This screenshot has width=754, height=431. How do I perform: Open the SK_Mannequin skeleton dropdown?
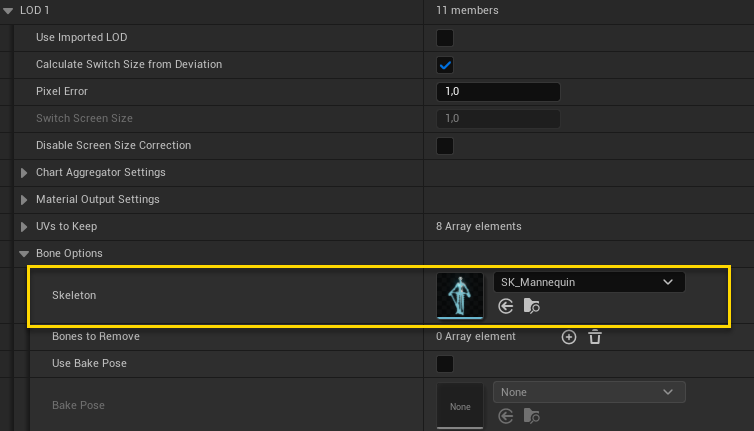[589, 282]
